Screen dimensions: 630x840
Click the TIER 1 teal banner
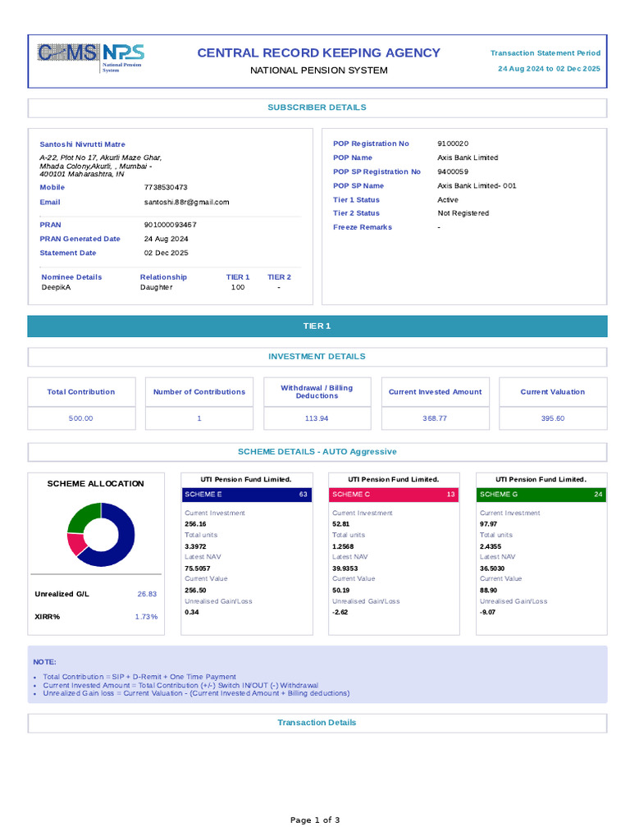pos(317,326)
